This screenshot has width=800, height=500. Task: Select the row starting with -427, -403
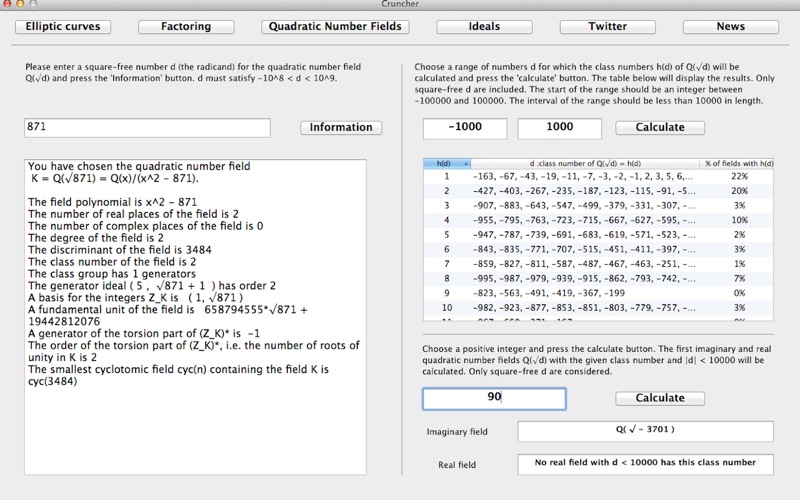(x=598, y=191)
